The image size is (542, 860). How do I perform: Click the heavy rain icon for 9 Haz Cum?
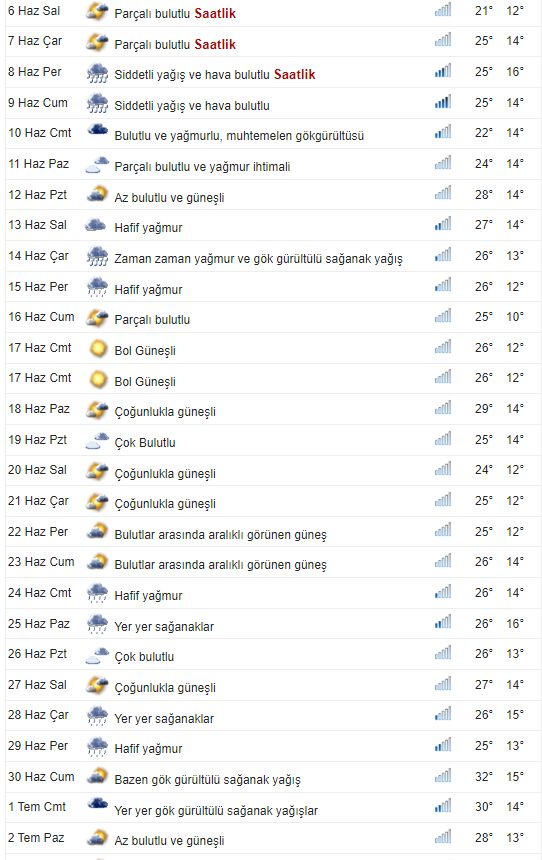point(97,103)
